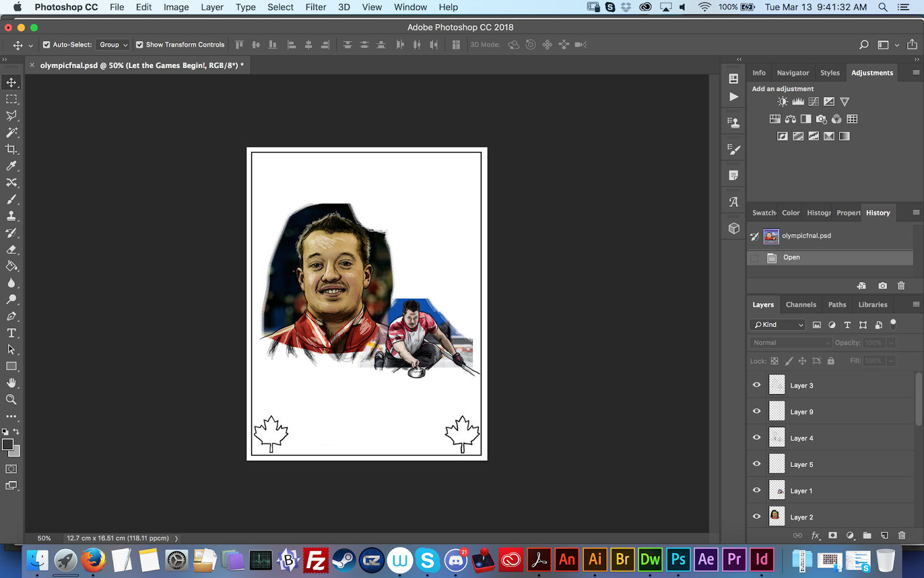
Task: Select the Clone Stamp tool
Action: click(x=12, y=216)
